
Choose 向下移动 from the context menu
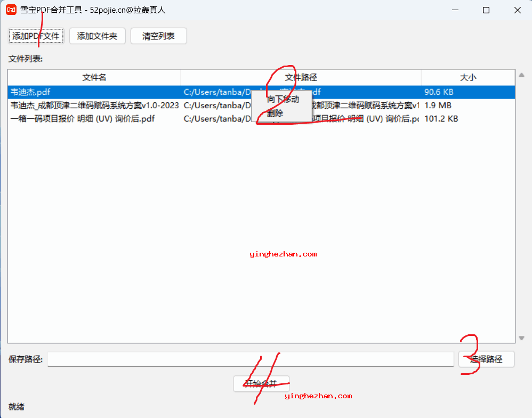click(283, 99)
